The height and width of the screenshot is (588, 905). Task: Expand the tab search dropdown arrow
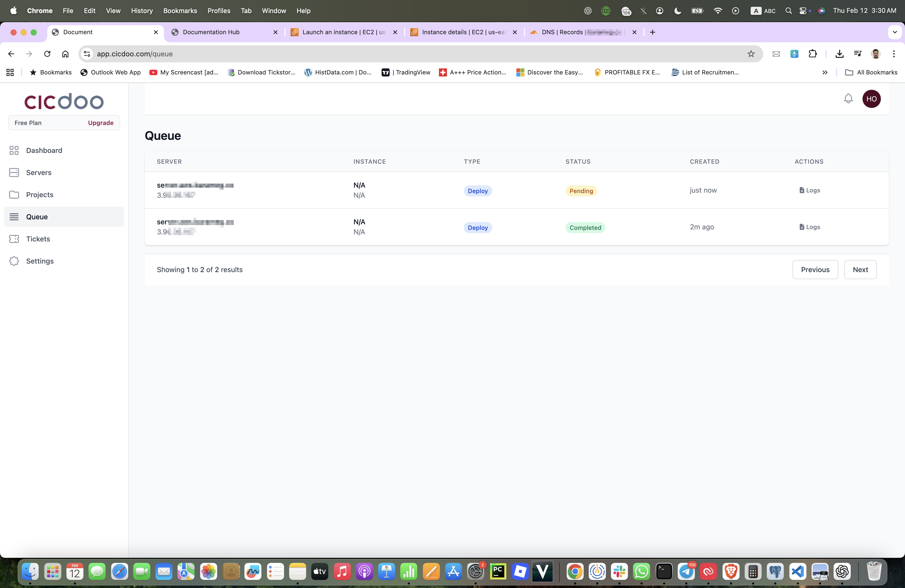coord(894,32)
